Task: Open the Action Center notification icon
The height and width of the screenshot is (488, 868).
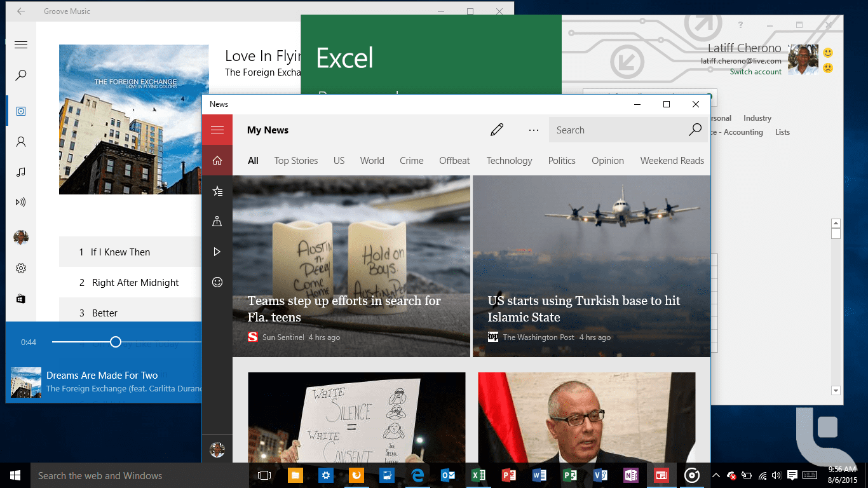Action: pos(792,475)
